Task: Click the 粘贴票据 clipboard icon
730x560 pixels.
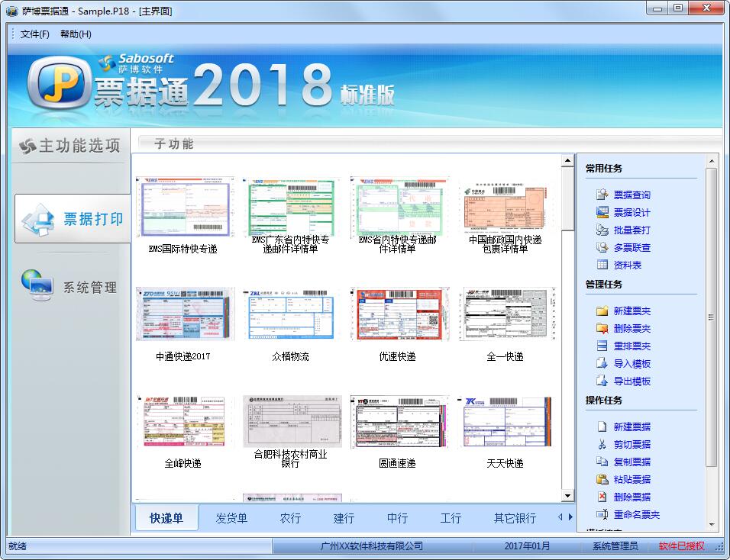Action: [602, 479]
